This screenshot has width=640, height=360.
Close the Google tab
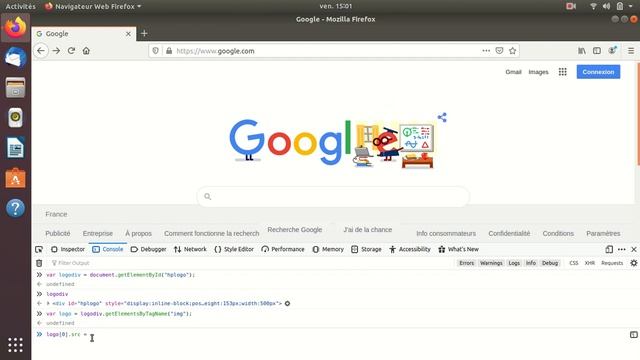pyautogui.click(x=128, y=34)
